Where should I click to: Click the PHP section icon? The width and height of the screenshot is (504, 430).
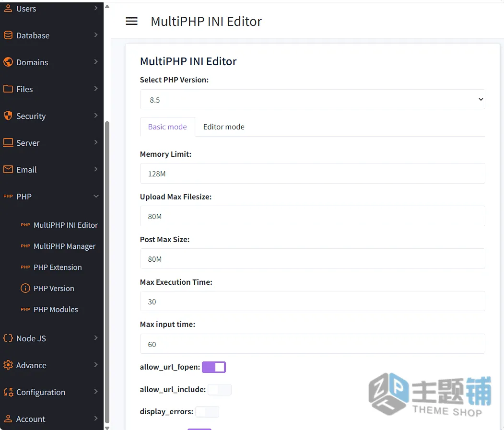(8, 196)
